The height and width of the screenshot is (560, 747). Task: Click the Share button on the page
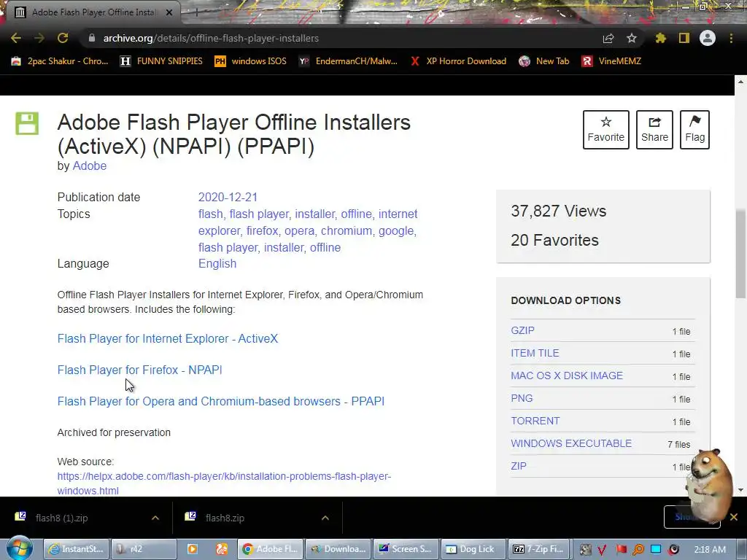[x=654, y=130]
